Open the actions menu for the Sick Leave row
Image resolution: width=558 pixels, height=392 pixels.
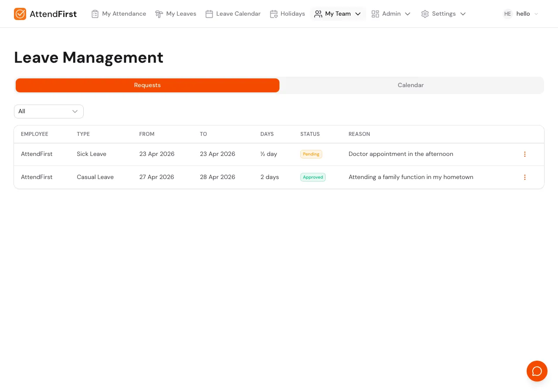pyautogui.click(x=525, y=154)
